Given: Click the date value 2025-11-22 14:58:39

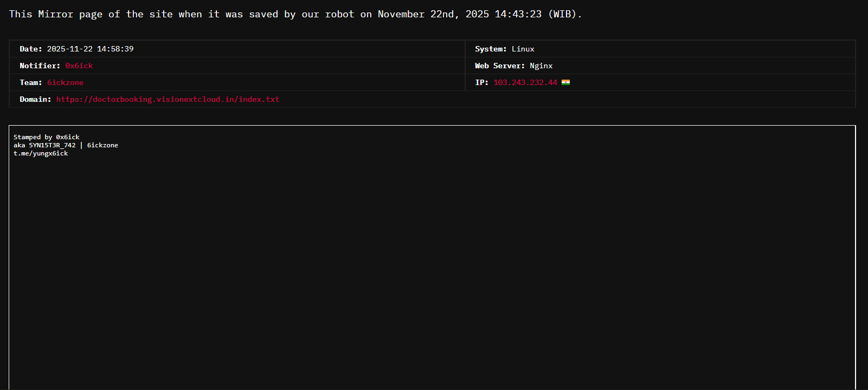Looking at the screenshot, I should pyautogui.click(x=90, y=49).
